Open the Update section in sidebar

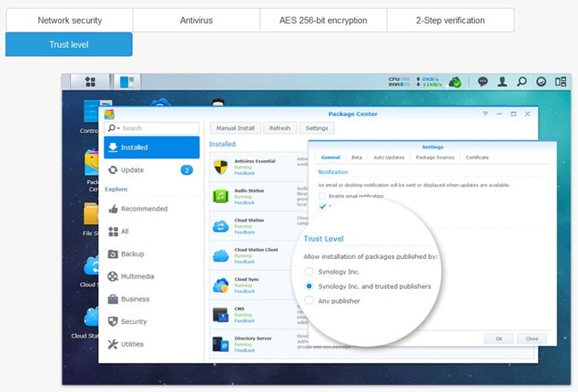152,170
